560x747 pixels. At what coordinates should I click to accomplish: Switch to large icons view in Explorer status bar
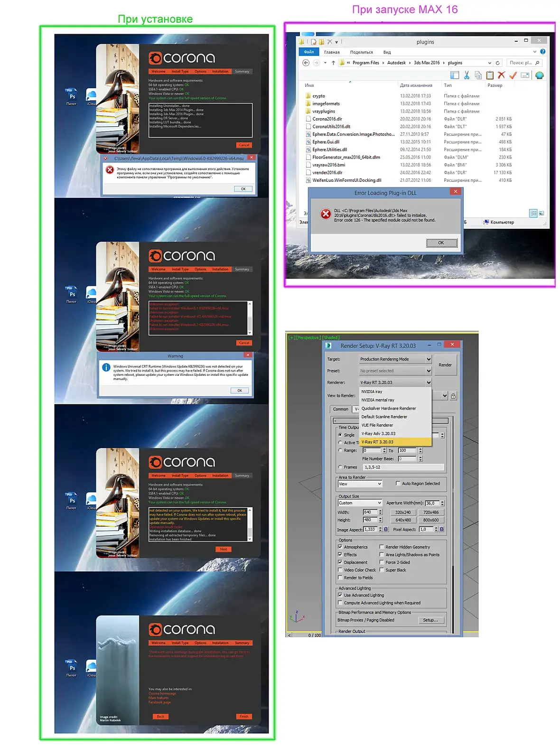[x=541, y=213]
